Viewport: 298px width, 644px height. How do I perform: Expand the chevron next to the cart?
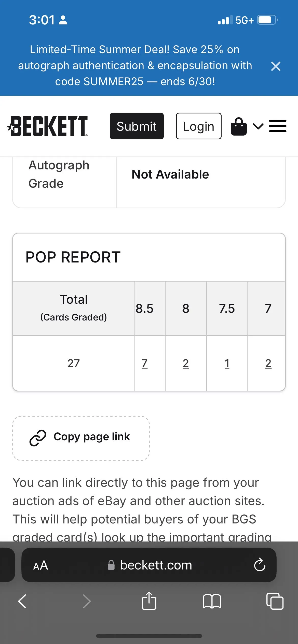[258, 126]
